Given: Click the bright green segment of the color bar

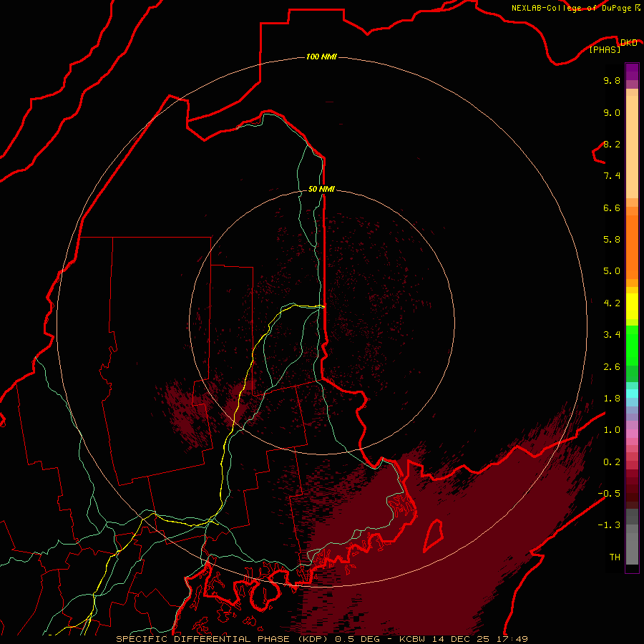Looking at the screenshot, I should [632, 345].
